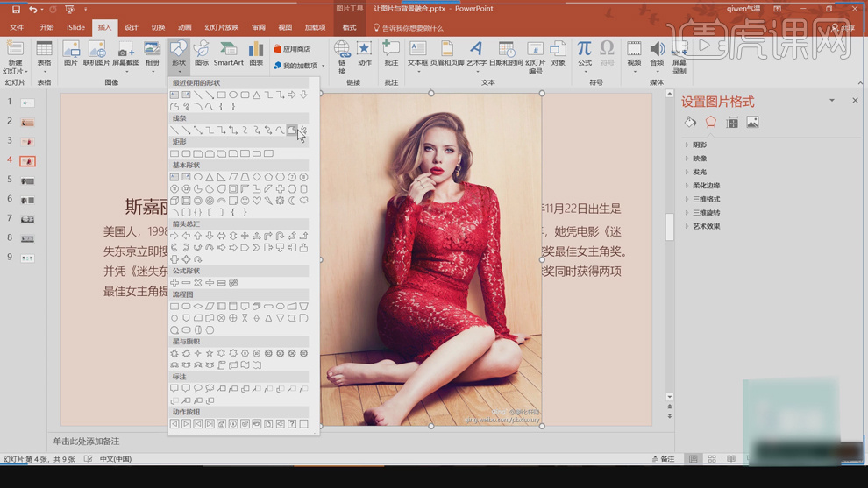The image size is (868, 488).
Task: Click the notes field 单击此处添加备注
Action: [86, 442]
